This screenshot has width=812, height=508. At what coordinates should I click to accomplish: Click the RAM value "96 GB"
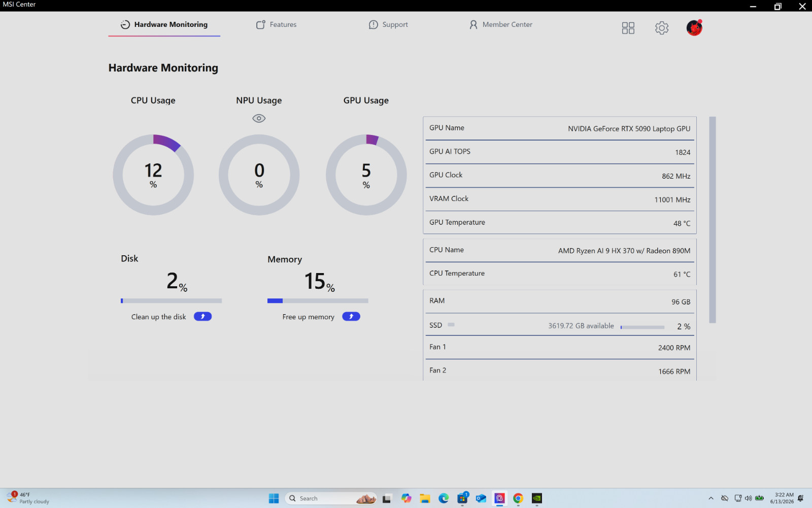(x=681, y=302)
